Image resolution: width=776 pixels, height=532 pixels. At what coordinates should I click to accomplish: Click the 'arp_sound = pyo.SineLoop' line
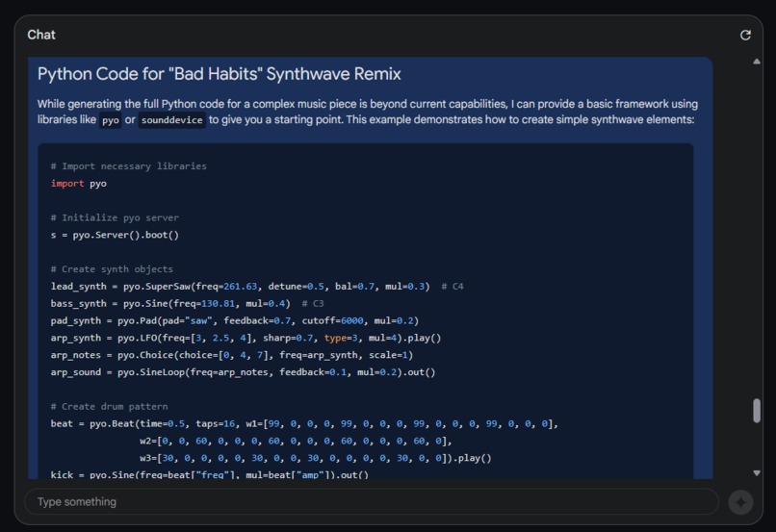point(243,371)
